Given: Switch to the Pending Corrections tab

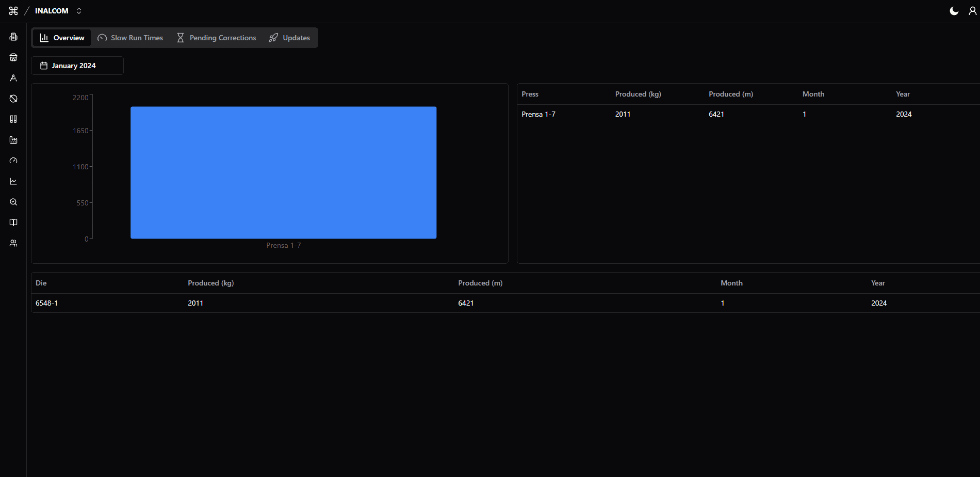Looking at the screenshot, I should point(216,38).
